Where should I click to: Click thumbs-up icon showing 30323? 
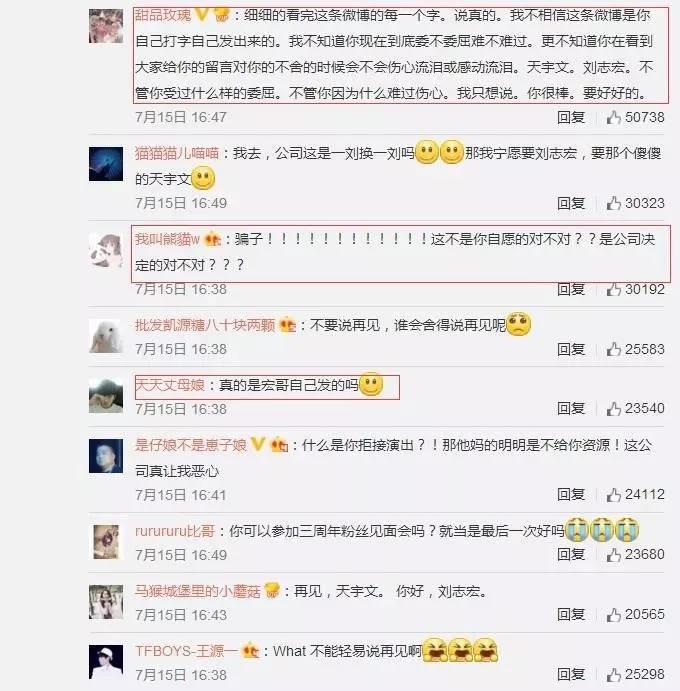[613, 203]
